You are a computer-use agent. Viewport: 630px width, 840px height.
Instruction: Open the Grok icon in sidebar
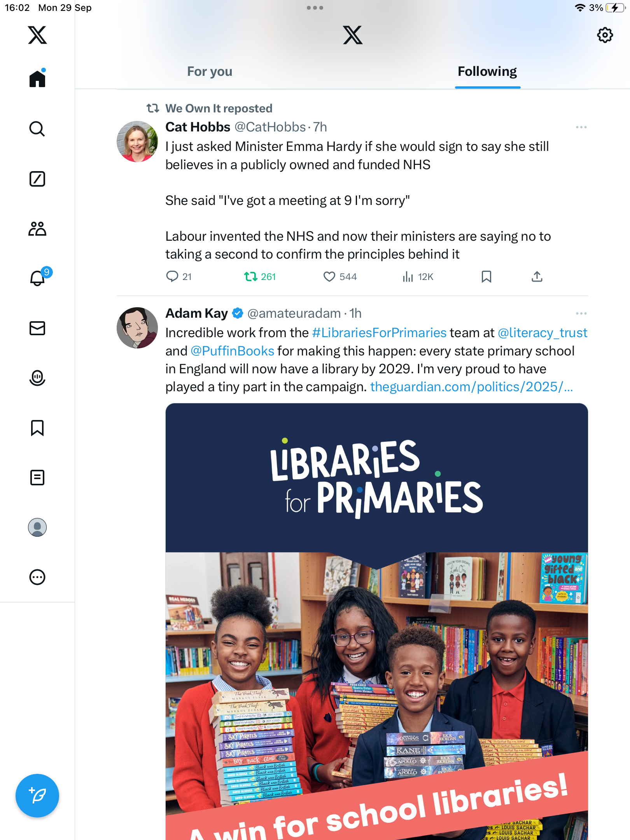point(37,179)
